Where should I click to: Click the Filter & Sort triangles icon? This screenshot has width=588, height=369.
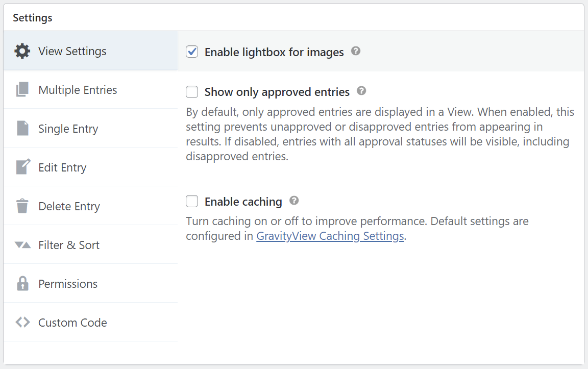point(22,245)
